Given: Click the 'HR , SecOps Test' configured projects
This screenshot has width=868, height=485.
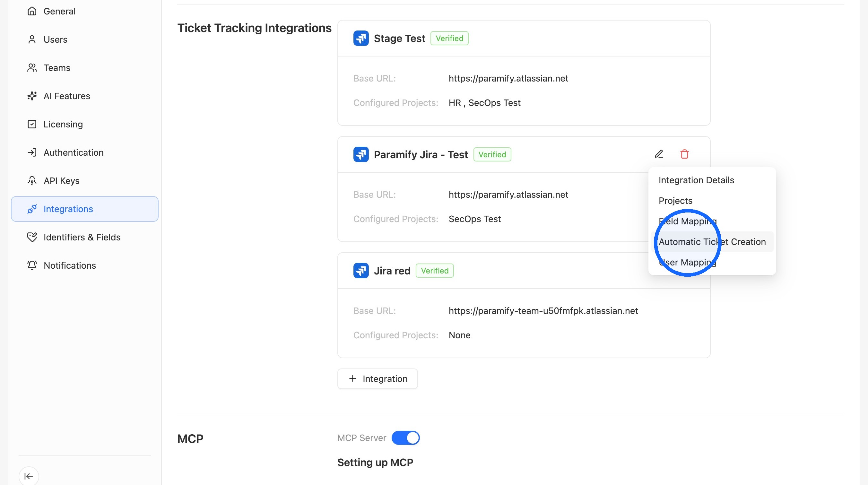Looking at the screenshot, I should (484, 103).
